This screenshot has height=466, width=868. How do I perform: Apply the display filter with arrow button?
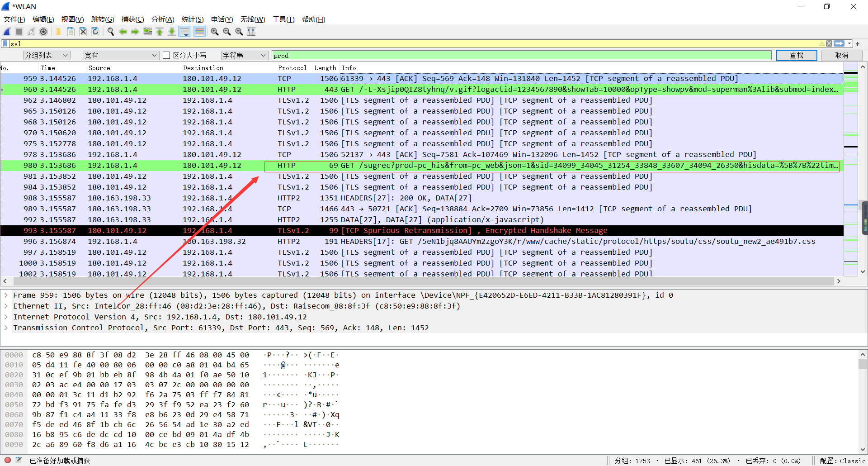[839, 43]
